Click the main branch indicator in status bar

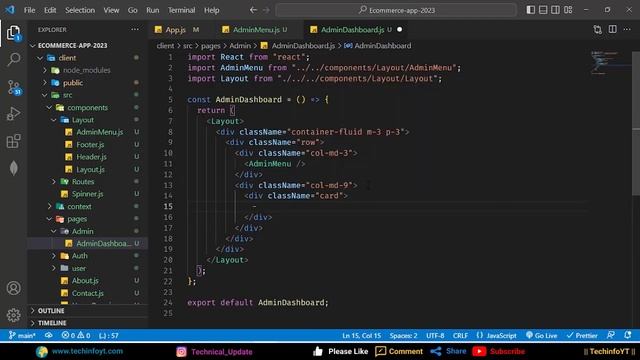[22, 336]
